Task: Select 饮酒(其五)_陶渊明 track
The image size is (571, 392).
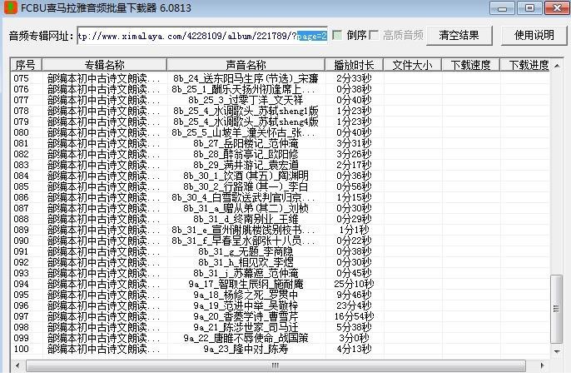Action: coord(246,176)
